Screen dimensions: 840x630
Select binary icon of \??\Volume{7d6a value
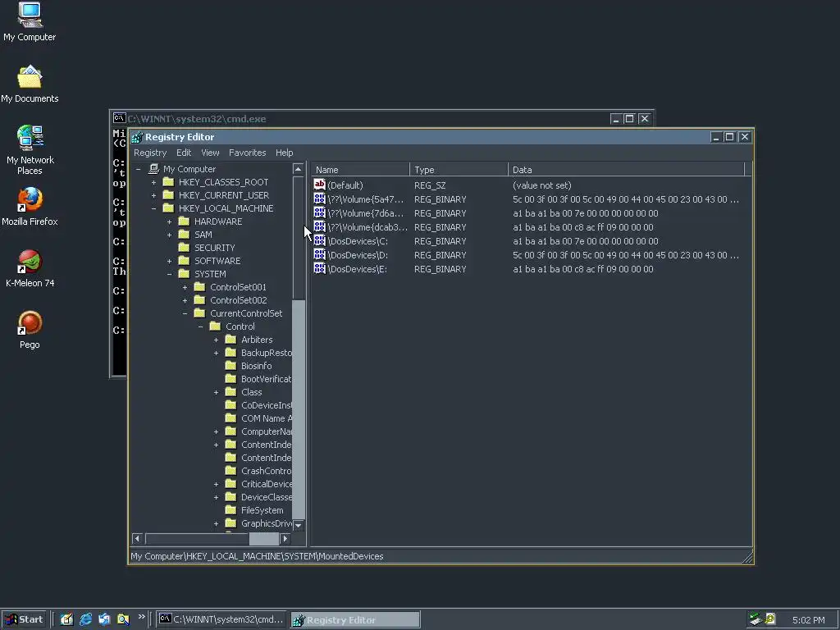[320, 212]
